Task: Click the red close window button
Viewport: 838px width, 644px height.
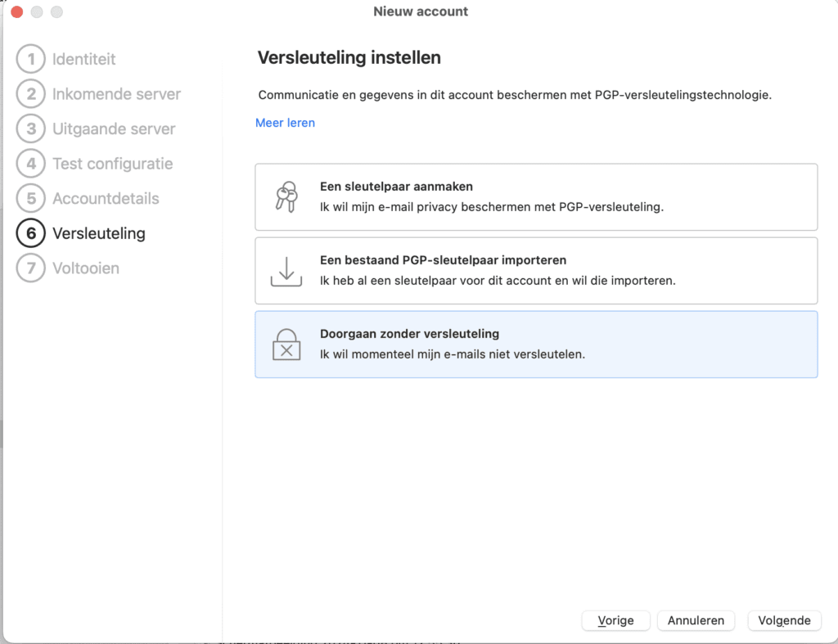Action: pos(16,12)
